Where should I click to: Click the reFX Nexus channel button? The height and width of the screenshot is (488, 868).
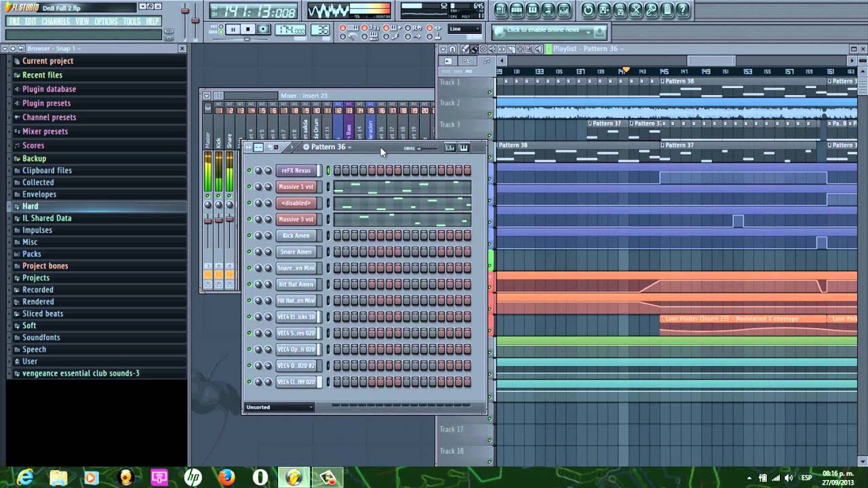(x=296, y=171)
